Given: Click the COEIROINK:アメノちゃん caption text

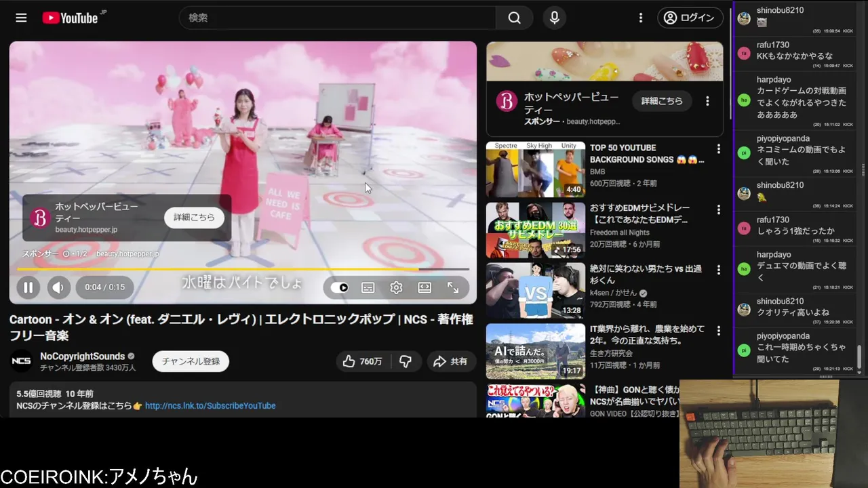Looking at the screenshot, I should (99, 476).
